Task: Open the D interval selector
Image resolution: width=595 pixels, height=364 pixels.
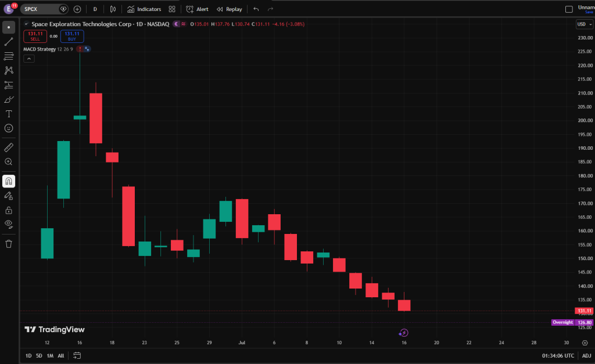Action: [x=95, y=9]
